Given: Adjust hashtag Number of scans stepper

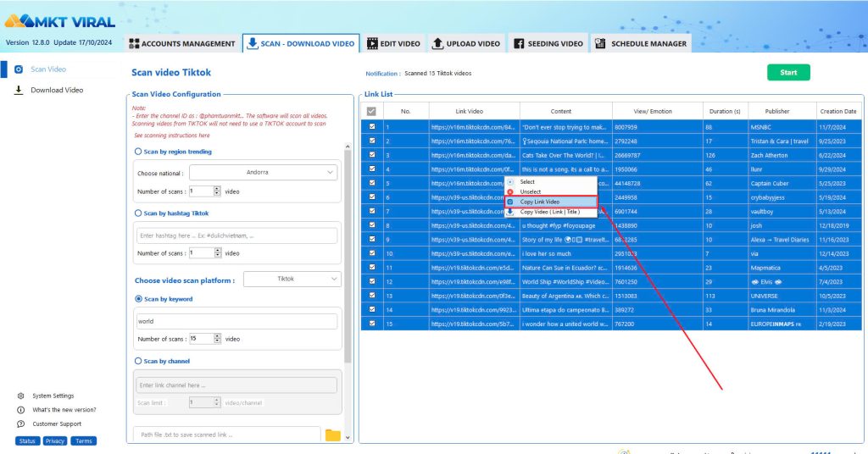Looking at the screenshot, I should (218, 252).
